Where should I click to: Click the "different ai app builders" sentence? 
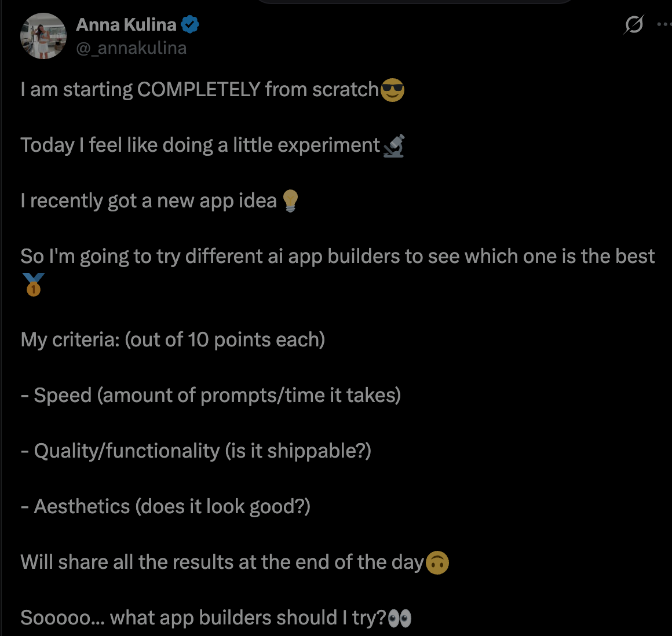point(337,257)
